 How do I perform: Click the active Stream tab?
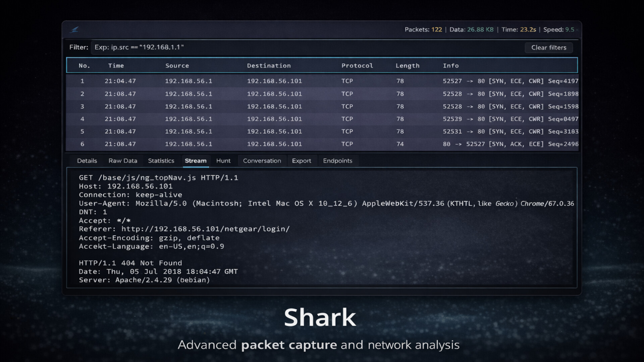click(196, 161)
